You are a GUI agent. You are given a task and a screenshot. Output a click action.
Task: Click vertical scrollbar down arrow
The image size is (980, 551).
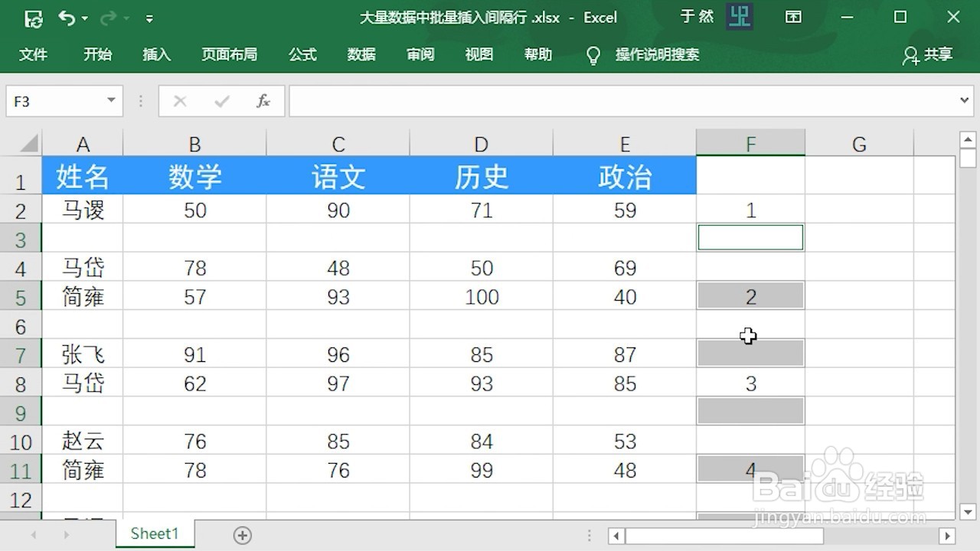point(968,511)
